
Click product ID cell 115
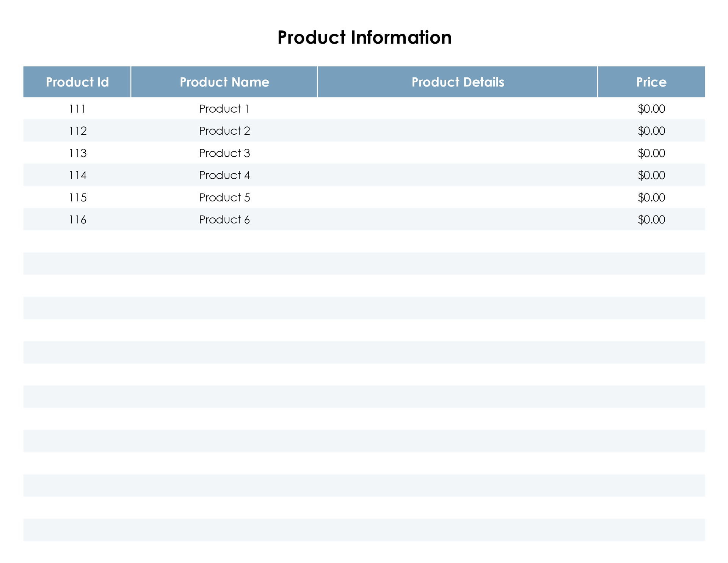pyautogui.click(x=77, y=198)
